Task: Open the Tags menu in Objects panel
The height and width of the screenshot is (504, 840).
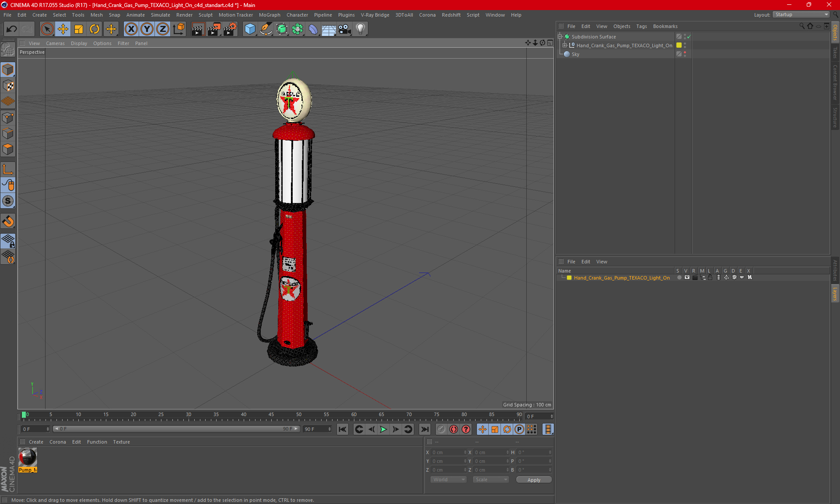Action: tap(641, 26)
